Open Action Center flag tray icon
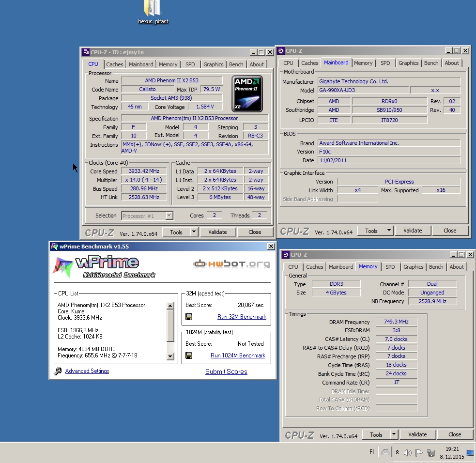The height and width of the screenshot is (463, 476). 419,453
